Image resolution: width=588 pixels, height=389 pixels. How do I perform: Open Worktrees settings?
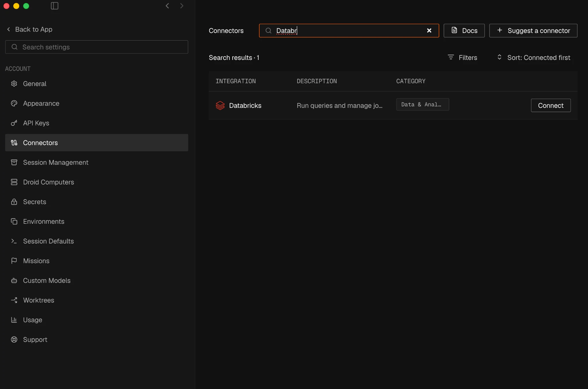pyautogui.click(x=96, y=300)
